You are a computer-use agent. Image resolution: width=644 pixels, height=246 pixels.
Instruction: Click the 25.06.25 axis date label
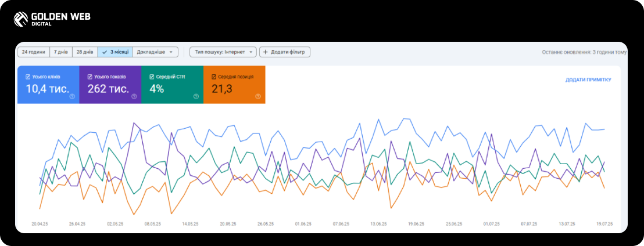454,224
